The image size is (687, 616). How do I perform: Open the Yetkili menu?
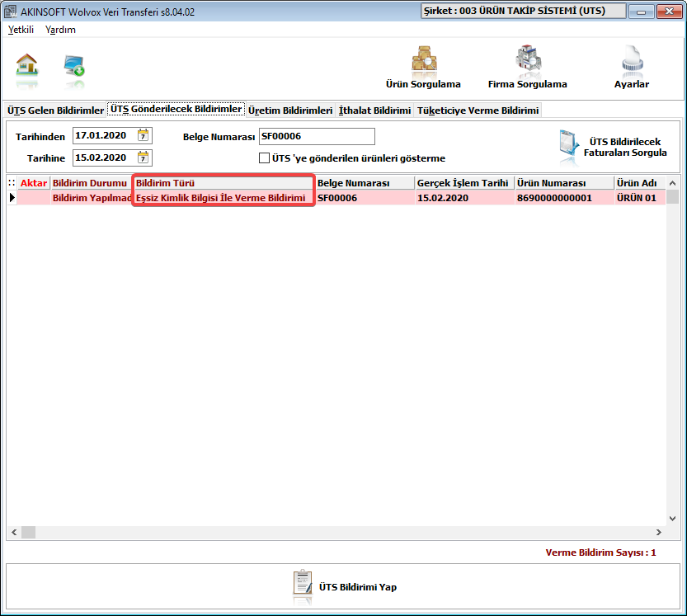[21, 30]
